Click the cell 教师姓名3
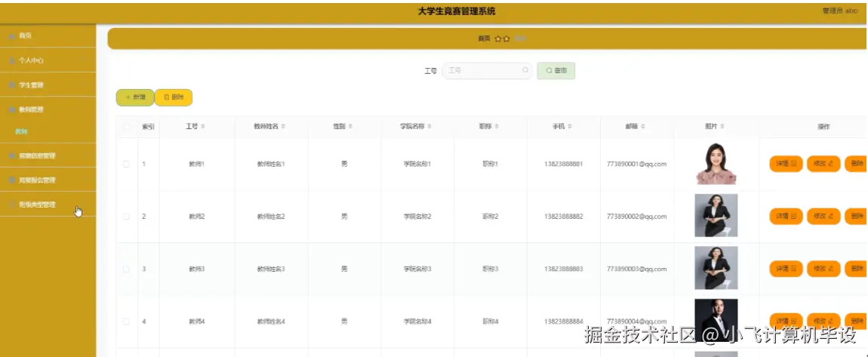Image resolution: width=868 pixels, height=357 pixels. pos(271,269)
